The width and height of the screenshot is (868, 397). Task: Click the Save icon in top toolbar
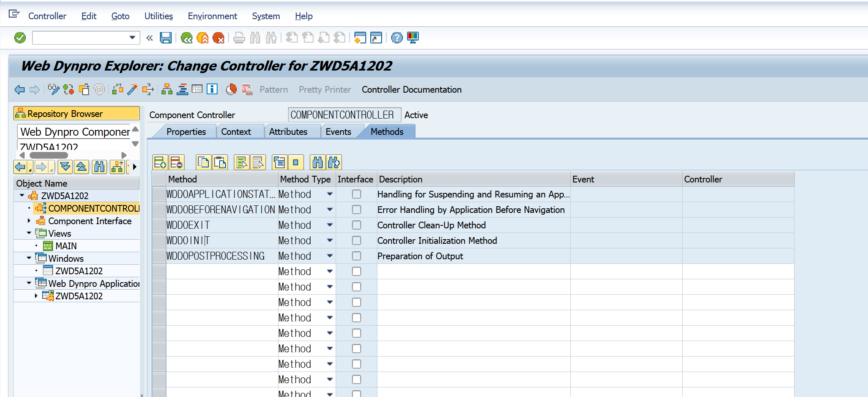166,38
